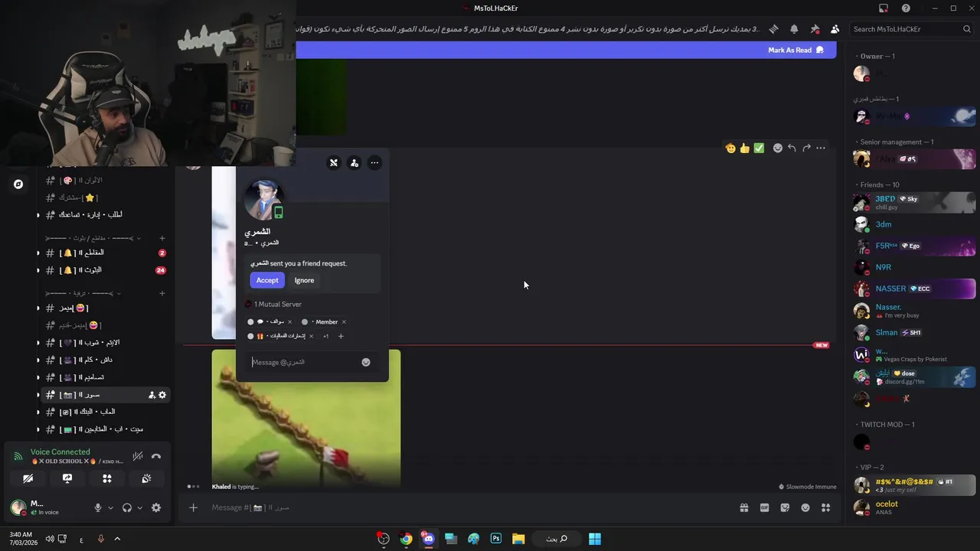The image size is (980, 551).
Task: Disconnect from voice call
Action: tap(156, 456)
